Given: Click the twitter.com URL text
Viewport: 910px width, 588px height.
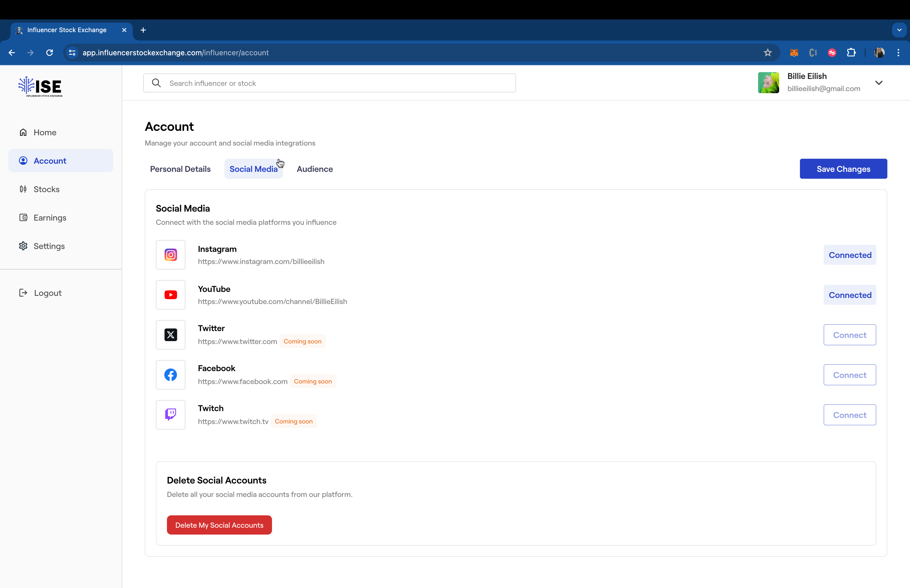Looking at the screenshot, I should (238, 342).
